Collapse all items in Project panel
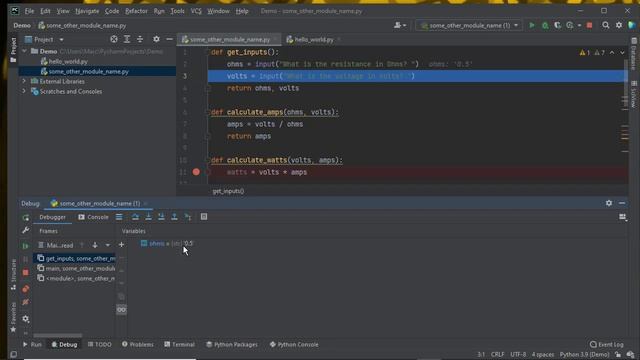The height and width of the screenshot is (360, 640). 140,39
